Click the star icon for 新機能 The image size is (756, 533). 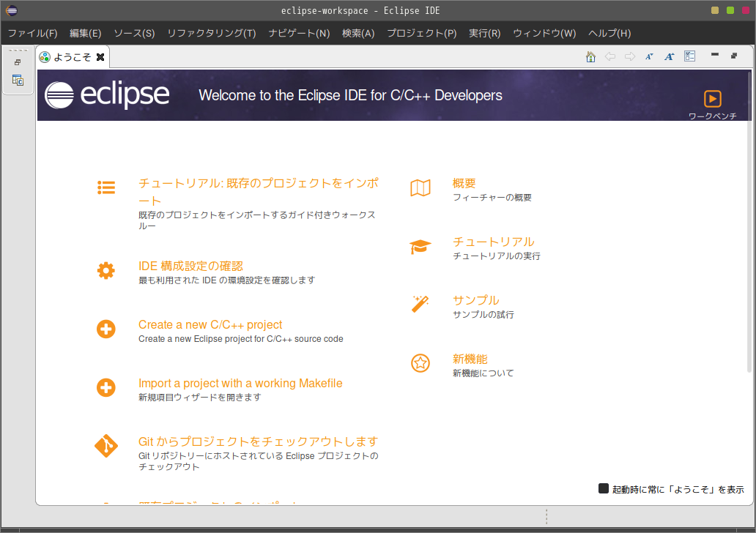click(420, 363)
